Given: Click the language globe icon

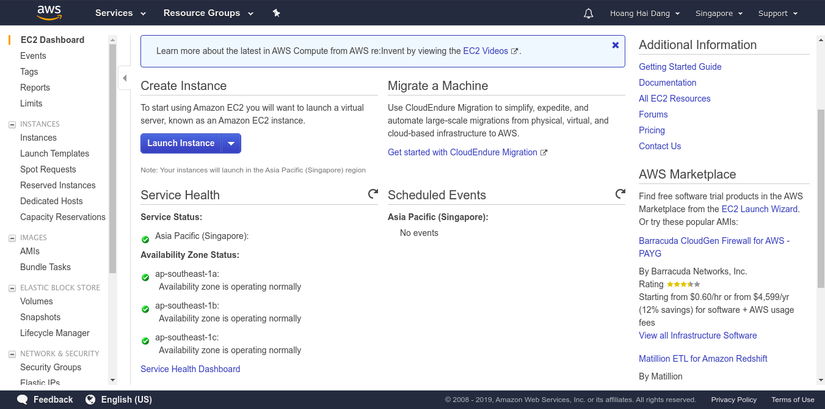Looking at the screenshot, I should coord(90,399).
